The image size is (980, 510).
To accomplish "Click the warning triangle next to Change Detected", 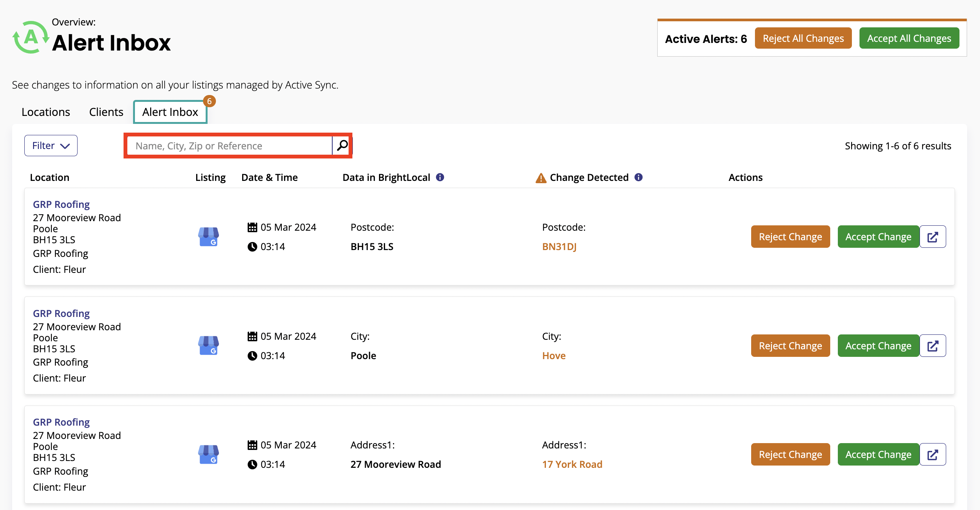I will pyautogui.click(x=541, y=177).
